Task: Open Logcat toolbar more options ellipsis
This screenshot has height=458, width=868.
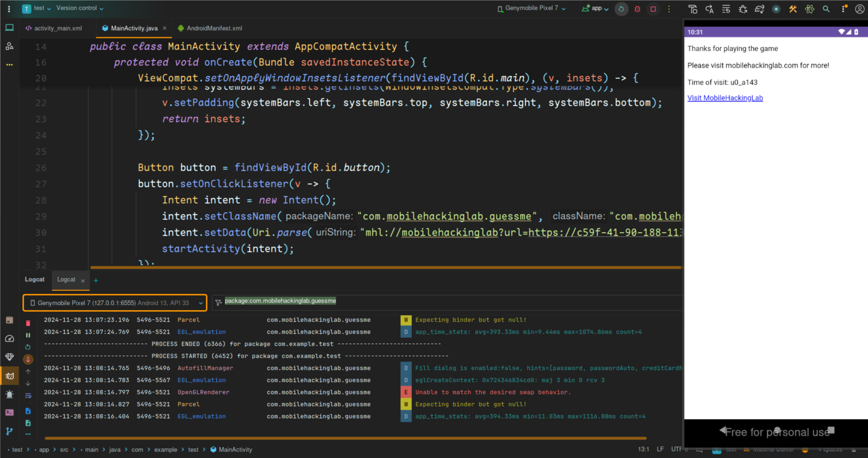Action: pos(28,434)
